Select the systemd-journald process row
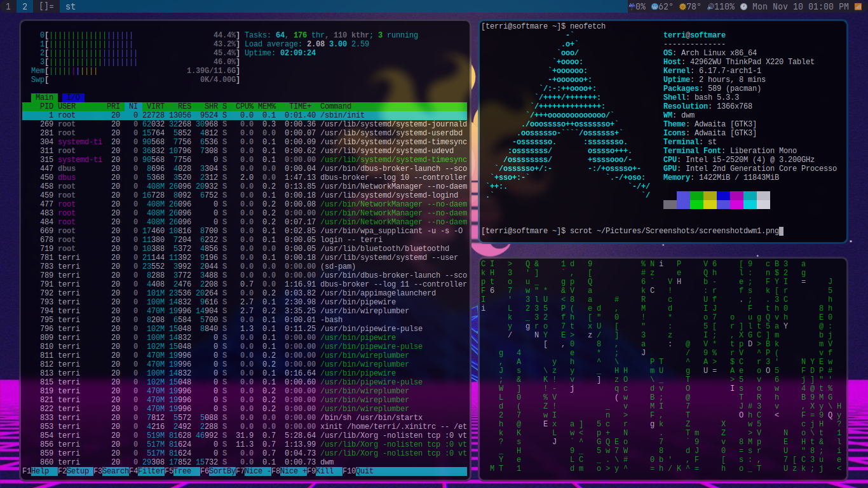The width and height of the screenshot is (868, 488). coord(245,124)
